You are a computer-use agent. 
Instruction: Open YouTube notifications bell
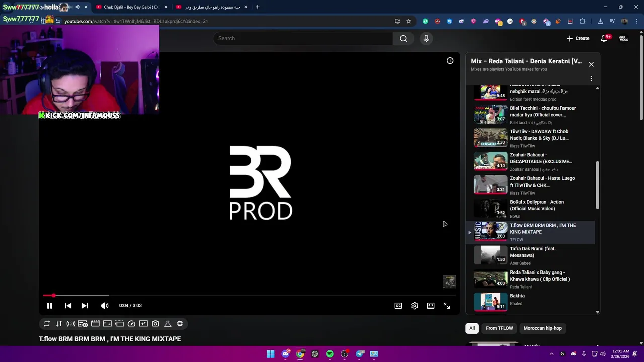click(605, 38)
